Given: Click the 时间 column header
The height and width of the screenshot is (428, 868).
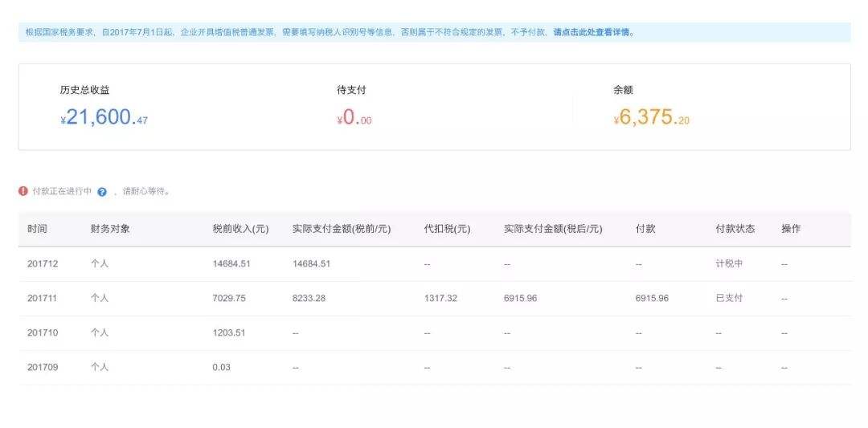Looking at the screenshot, I should click(x=37, y=229).
